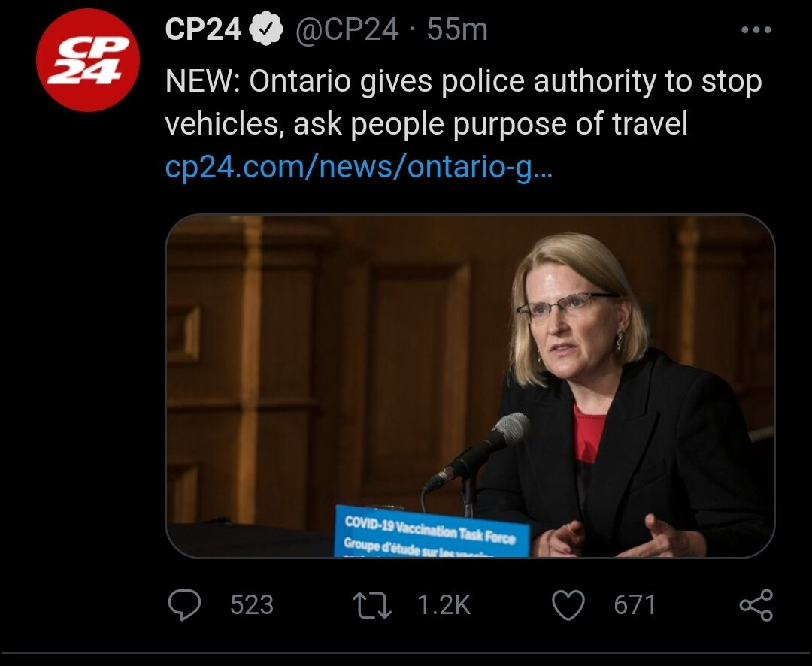Click the tweet headline starting with NEW: Ontario
The height and width of the screenshot is (666, 812).
463,82
